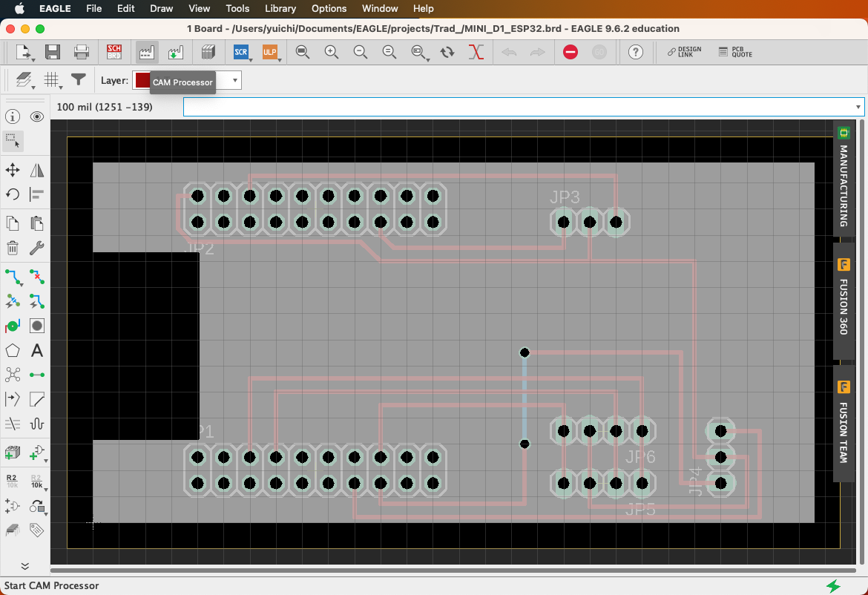This screenshot has width=868, height=595.
Task: Open the selection filter funnel icon
Action: [79, 80]
